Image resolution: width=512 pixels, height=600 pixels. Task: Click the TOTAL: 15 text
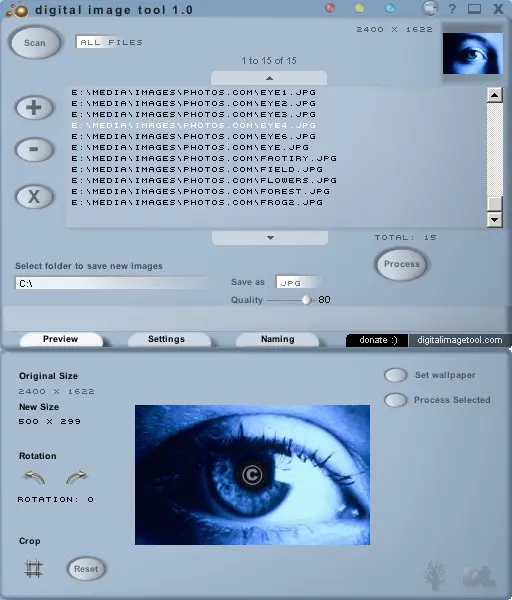(406, 238)
